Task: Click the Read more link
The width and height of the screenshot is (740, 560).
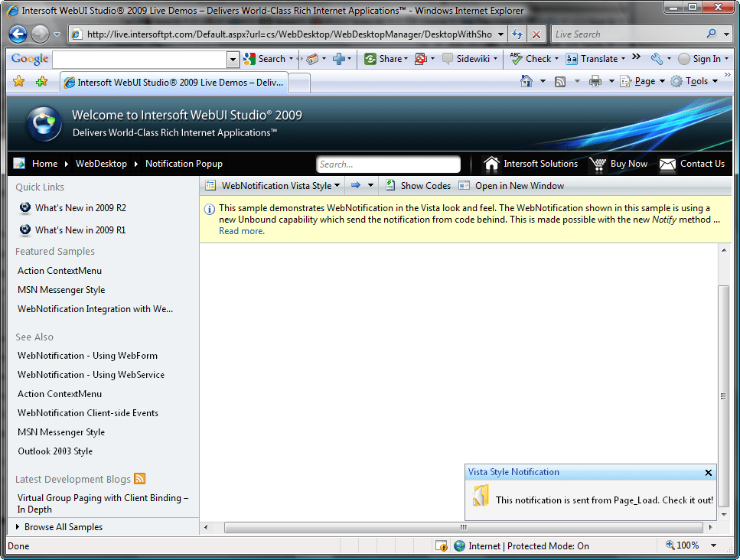Action: click(241, 230)
